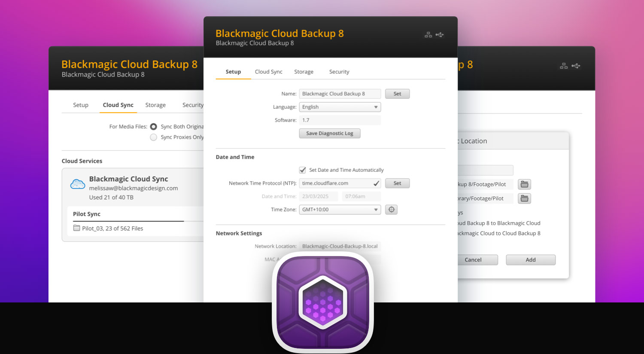Click the lower folder icon beside Library/Footage/Pilot

[x=524, y=198]
